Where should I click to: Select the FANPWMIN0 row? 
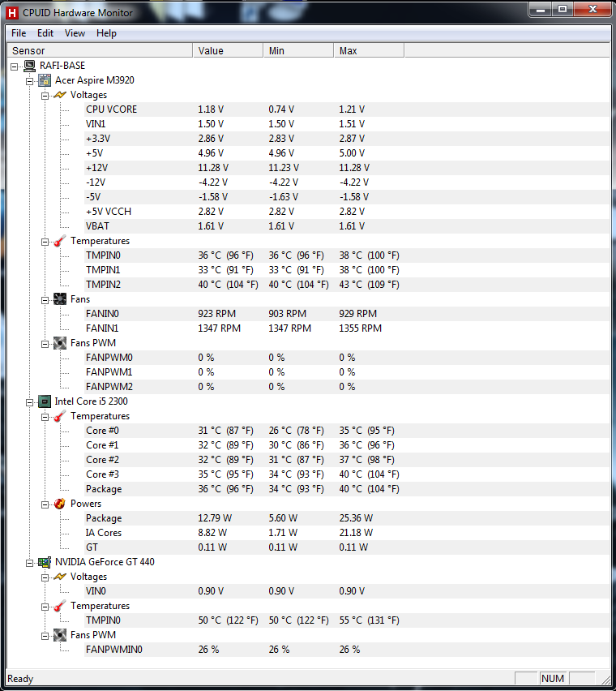click(x=347, y=650)
